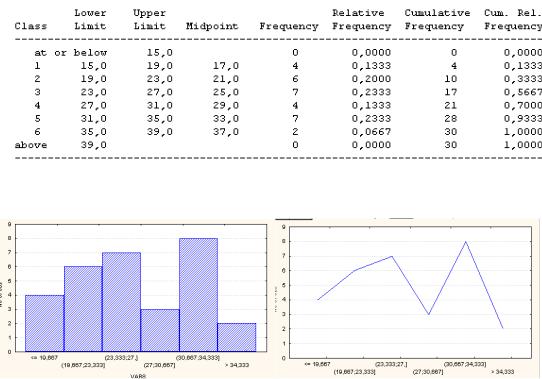Image resolution: width=542 pixels, height=379 pixels.
Task: Click cumulative frequency 17 in class 3
Action: point(451,92)
